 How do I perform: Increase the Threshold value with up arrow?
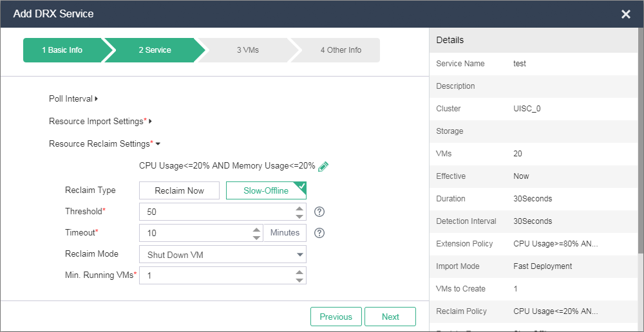[299, 208]
